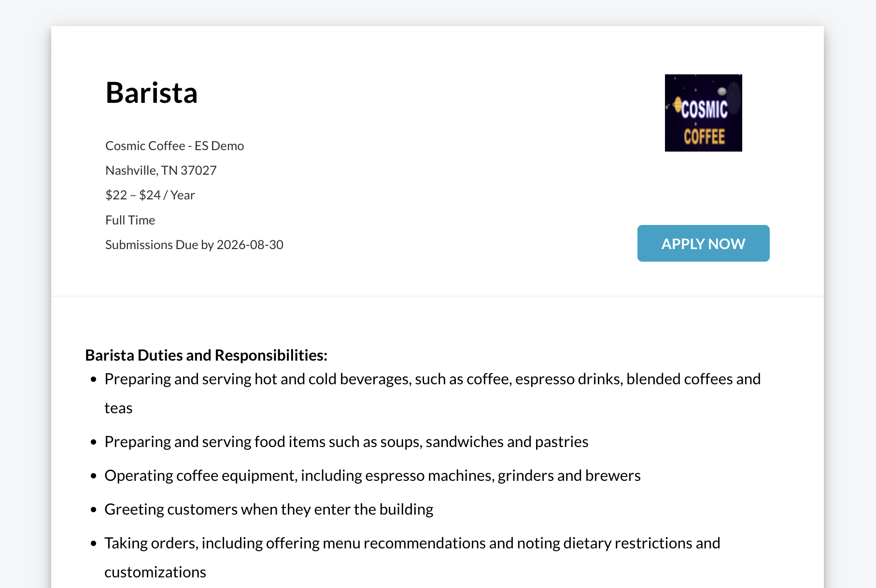
Task: Click the bullet dot before 'Taking orders'
Action: [x=94, y=544]
